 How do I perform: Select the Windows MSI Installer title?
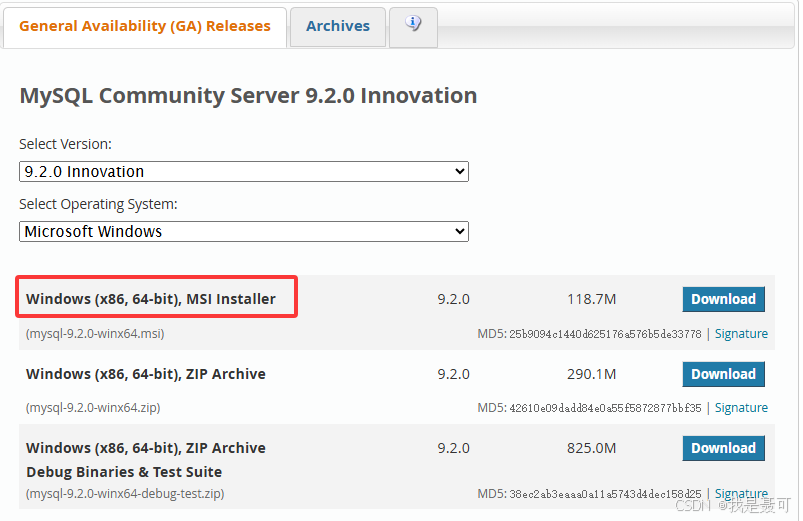pos(151,299)
